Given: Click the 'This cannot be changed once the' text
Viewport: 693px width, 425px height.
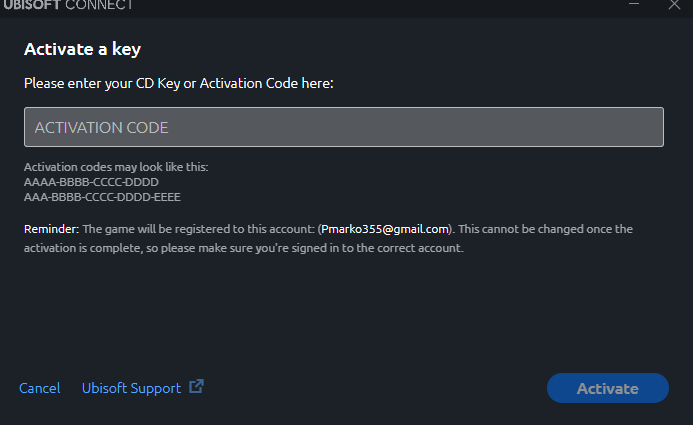Looking at the screenshot, I should (x=545, y=229).
